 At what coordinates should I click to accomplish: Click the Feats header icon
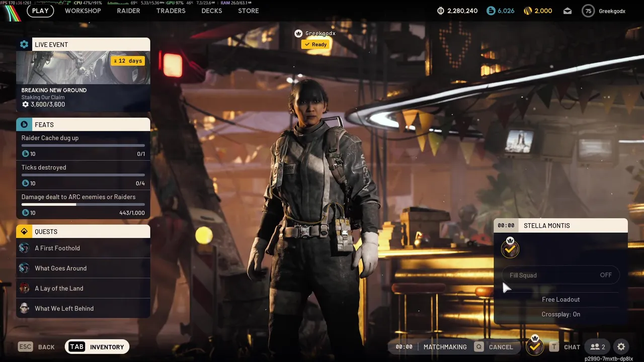click(x=24, y=124)
